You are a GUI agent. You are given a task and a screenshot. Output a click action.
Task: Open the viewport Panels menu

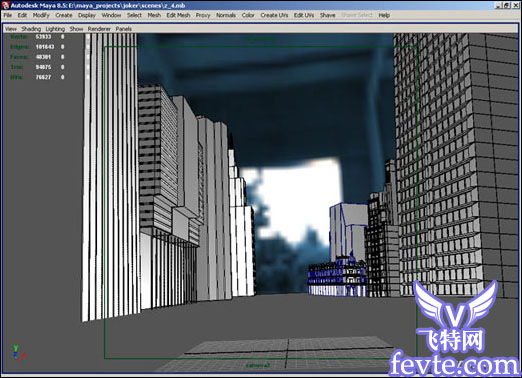(124, 29)
